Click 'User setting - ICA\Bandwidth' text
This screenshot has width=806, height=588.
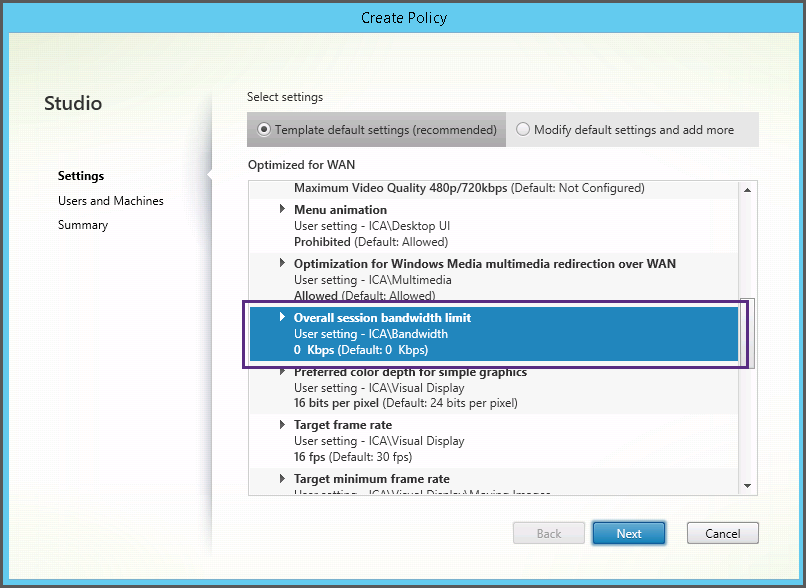tap(371, 334)
